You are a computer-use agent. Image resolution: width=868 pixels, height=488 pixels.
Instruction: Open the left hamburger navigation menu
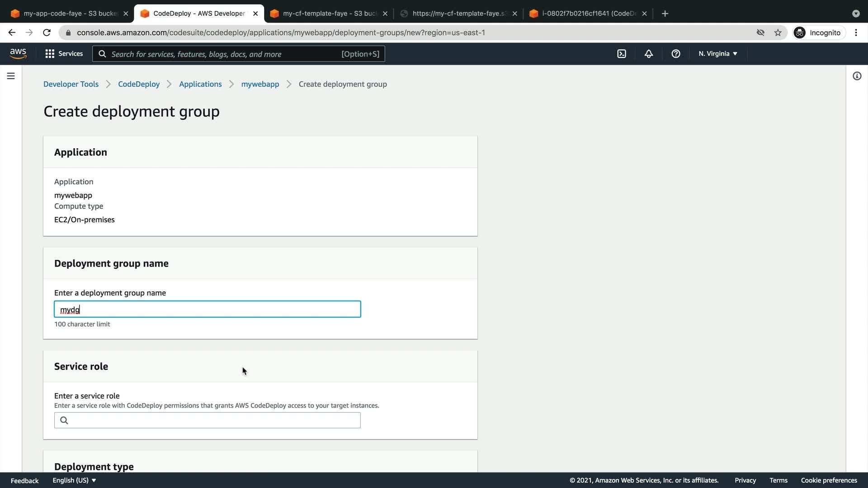click(11, 76)
